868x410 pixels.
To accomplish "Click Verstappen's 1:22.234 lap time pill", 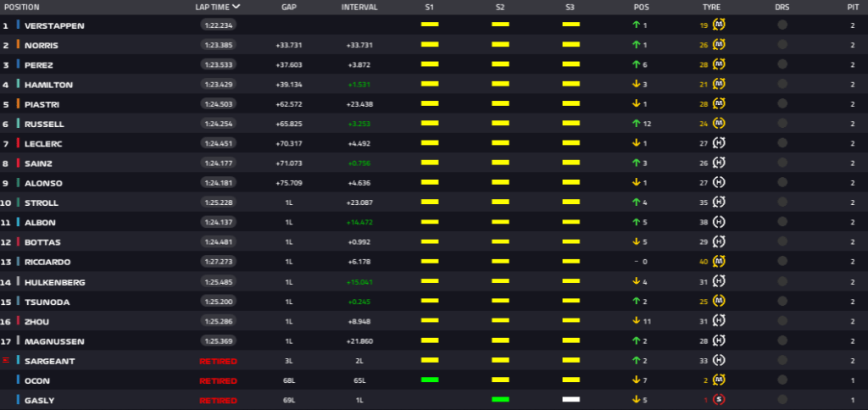I will point(218,25).
